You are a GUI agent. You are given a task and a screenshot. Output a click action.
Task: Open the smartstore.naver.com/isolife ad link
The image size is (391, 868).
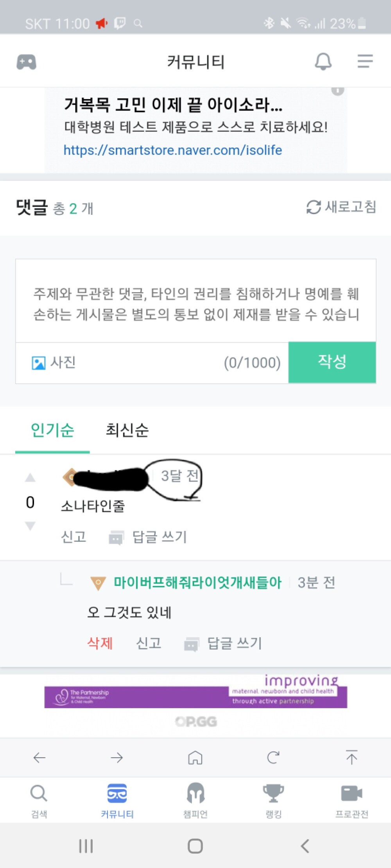pos(172,150)
